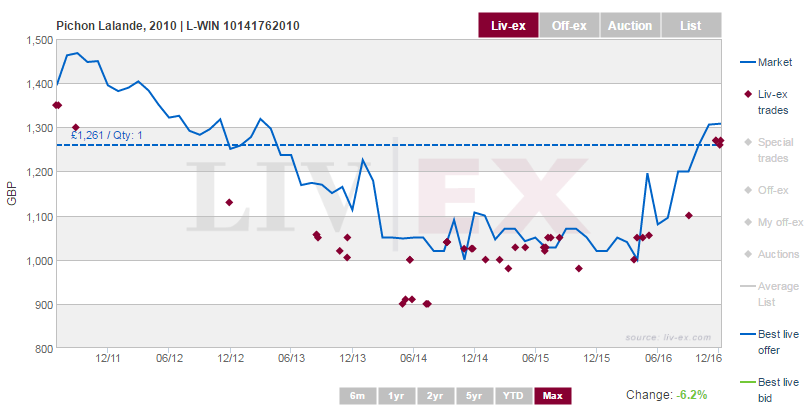Toggle Best live offer legend entry

(769, 342)
